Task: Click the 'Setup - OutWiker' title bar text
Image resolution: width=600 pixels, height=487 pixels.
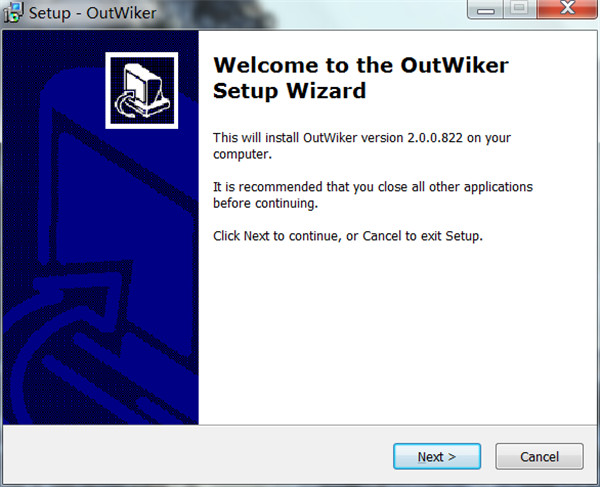Action: [x=93, y=13]
